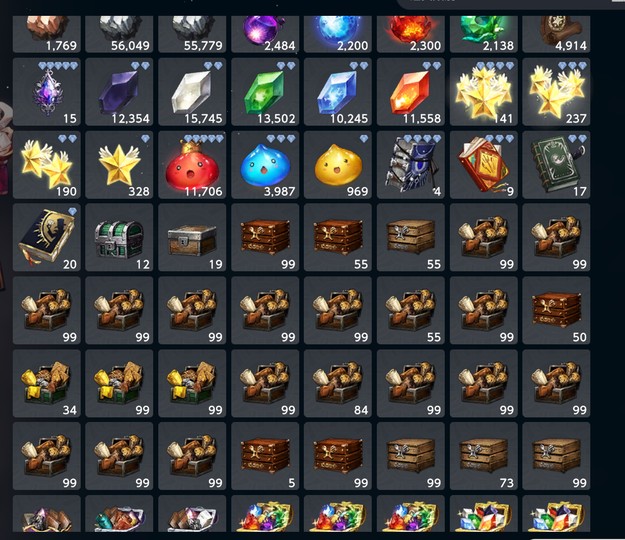The width and height of the screenshot is (625, 540).
Task: Select the orange gem showing 11,558
Action: click(x=411, y=92)
